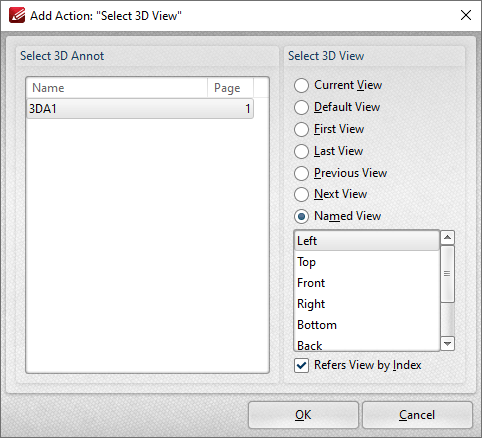Click the PDF editor app icon in title bar
This screenshot has height=438, width=482.
[x=17, y=15]
